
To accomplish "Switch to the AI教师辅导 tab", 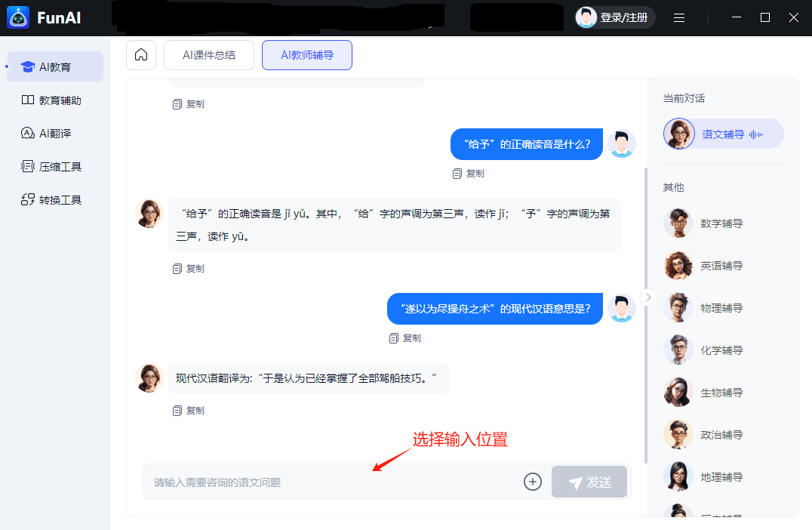I will [307, 55].
